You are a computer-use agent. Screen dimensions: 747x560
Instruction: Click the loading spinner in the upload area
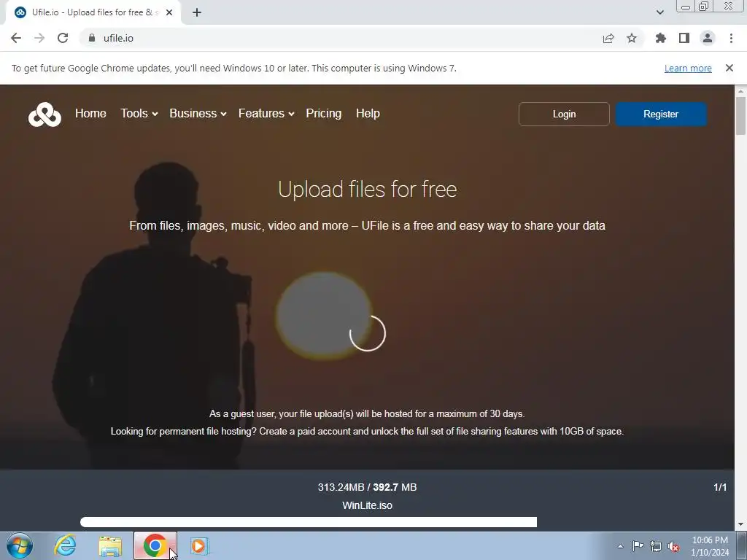coord(368,333)
